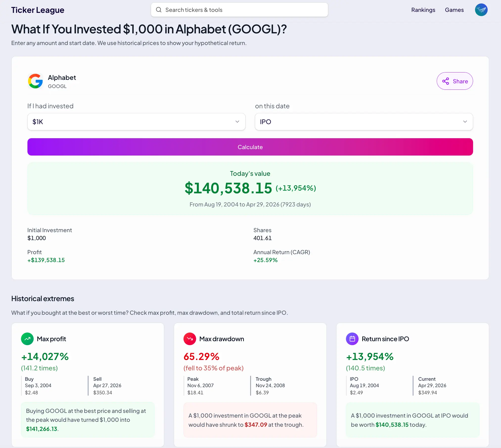Click the buy price $2.48
This screenshot has width=501, height=448.
tap(31, 393)
